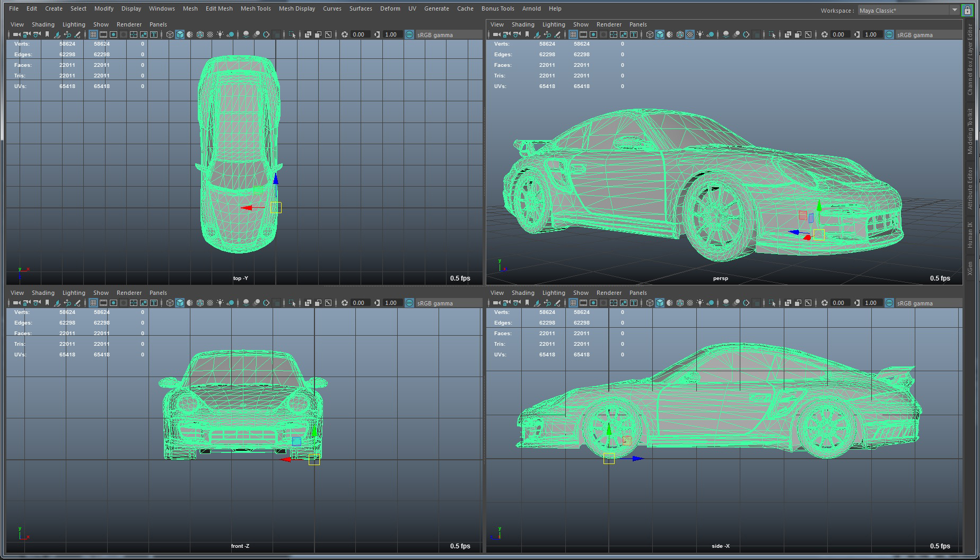This screenshot has width=980, height=560.
Task: Click Grid icon in front view panel
Action: pos(93,303)
